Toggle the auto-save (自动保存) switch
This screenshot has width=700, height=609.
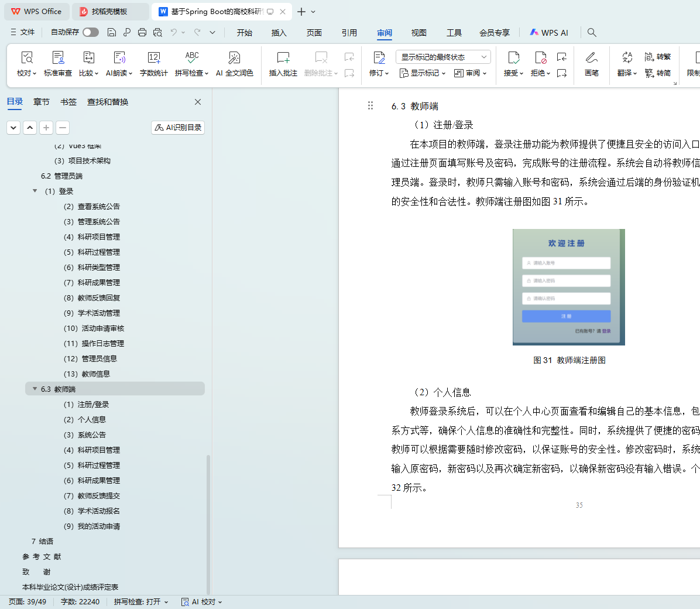click(x=91, y=32)
